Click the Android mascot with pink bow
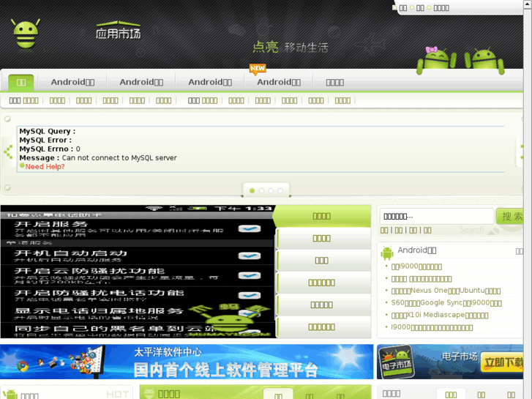 point(436,60)
